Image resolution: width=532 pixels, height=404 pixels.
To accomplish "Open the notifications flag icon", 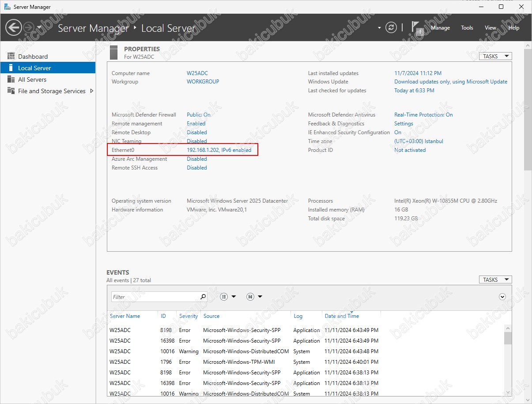I will click(418, 27).
